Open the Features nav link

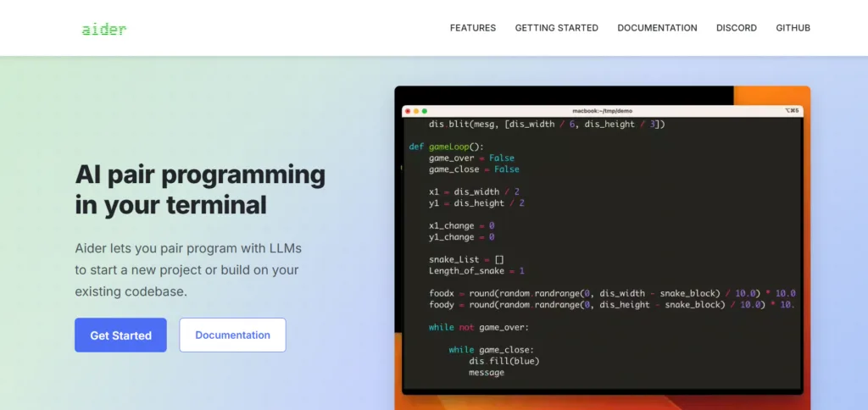[x=473, y=28]
